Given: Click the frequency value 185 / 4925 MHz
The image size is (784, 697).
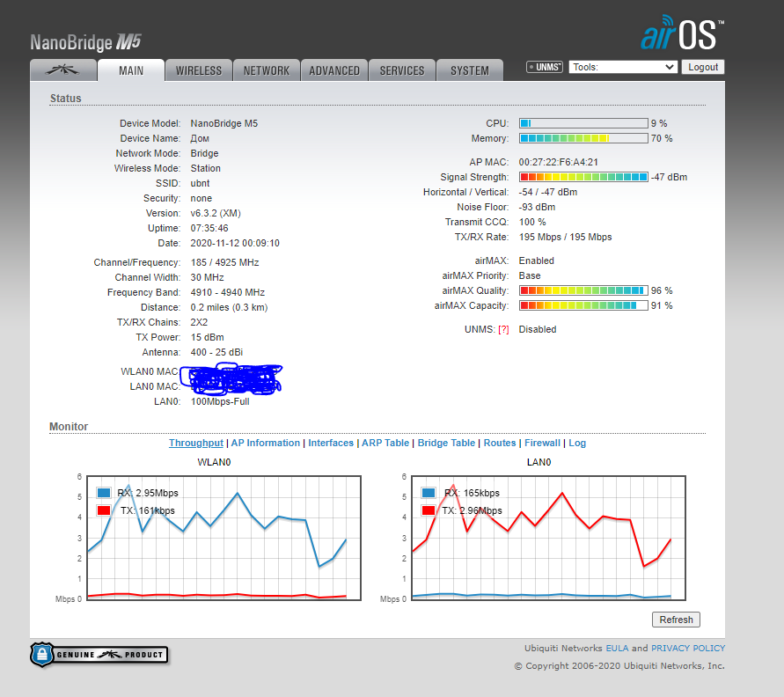Looking at the screenshot, I should coord(225,262).
